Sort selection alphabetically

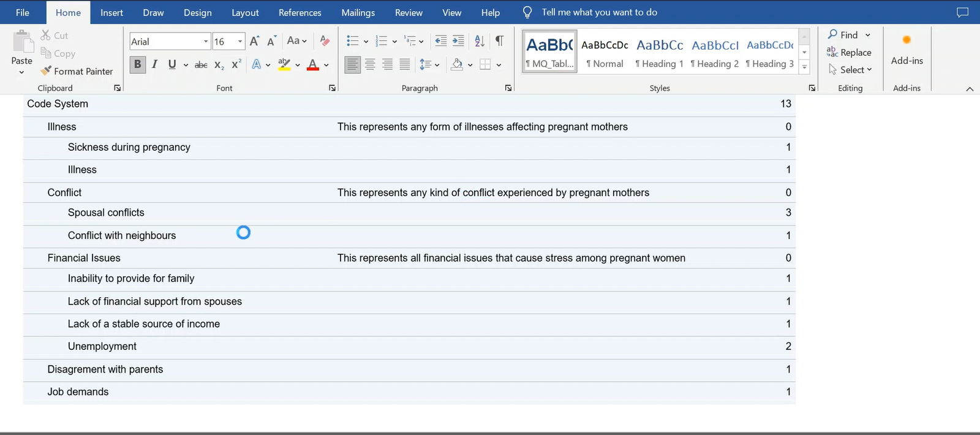point(480,41)
